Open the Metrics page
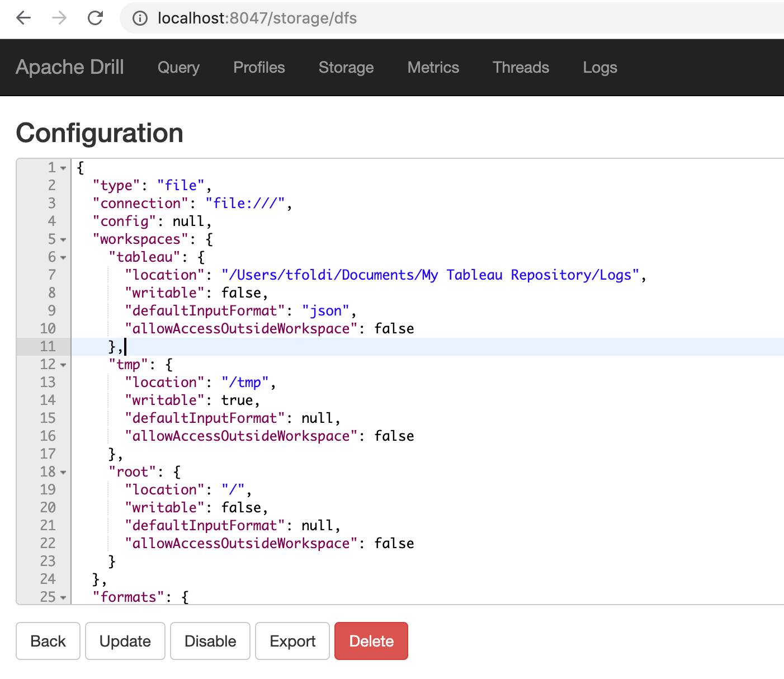This screenshot has width=784, height=679. [x=433, y=68]
